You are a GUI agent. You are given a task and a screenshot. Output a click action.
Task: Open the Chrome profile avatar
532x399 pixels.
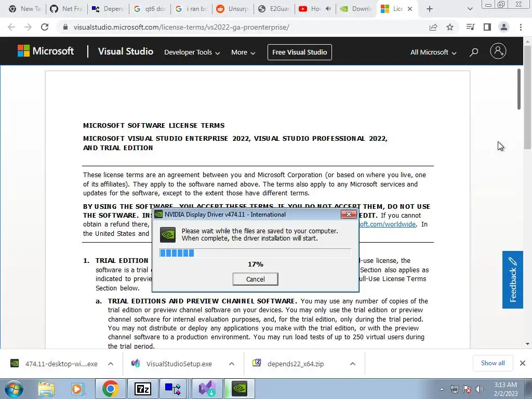tap(504, 27)
